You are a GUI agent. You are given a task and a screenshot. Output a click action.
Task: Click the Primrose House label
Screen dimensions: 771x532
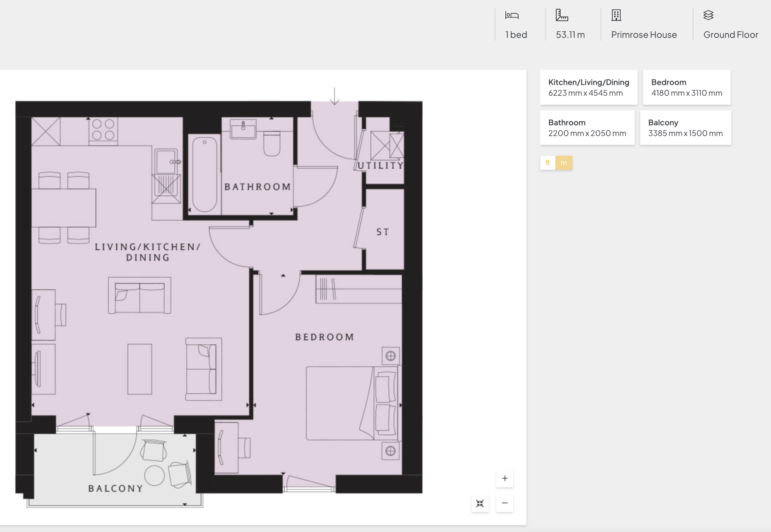tap(644, 35)
